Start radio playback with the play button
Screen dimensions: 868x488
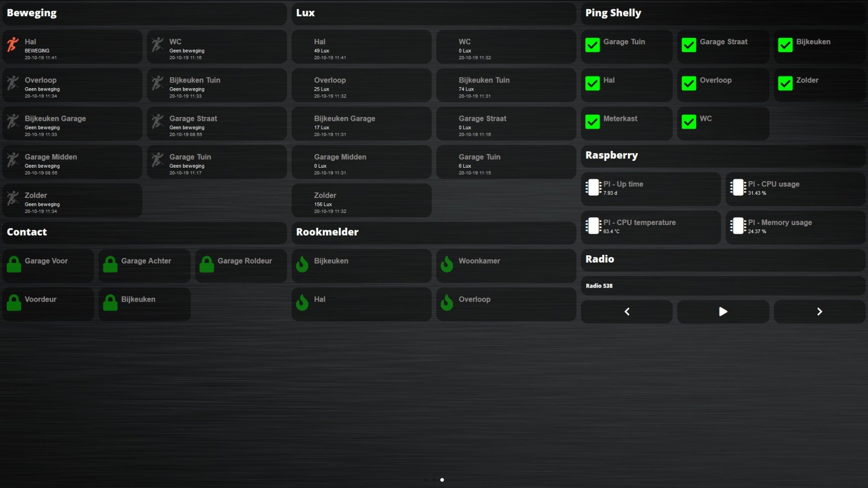[x=723, y=312]
